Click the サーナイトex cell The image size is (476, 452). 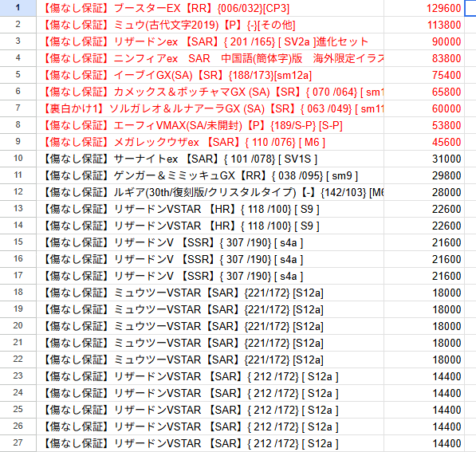tap(210, 159)
